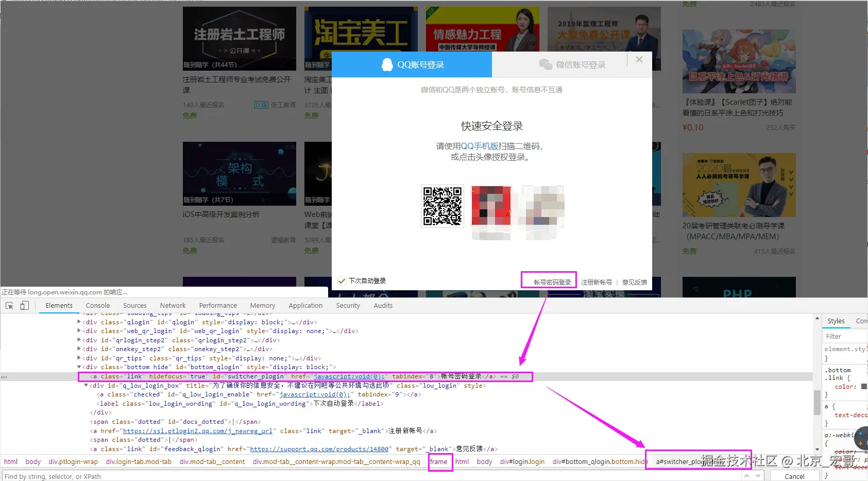Select the div#login.login breadcrumb

pos(522,461)
